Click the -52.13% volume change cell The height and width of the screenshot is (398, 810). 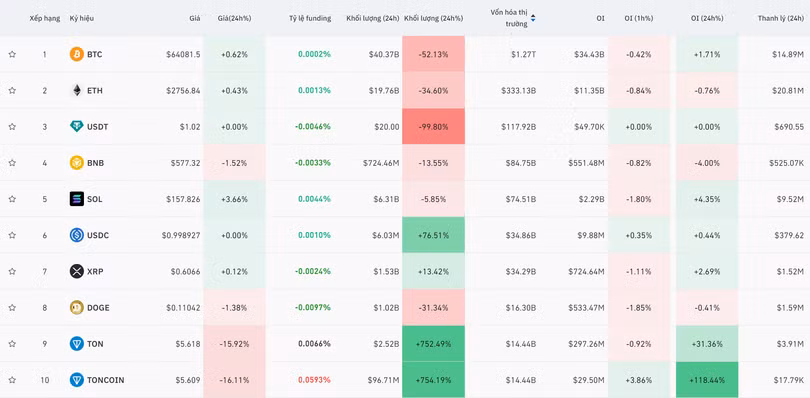[x=433, y=54]
